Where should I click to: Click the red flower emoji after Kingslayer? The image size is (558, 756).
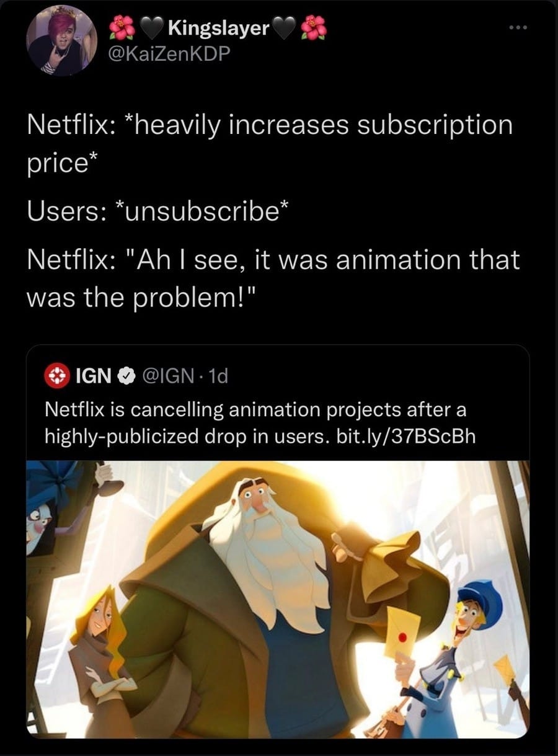pos(313,29)
